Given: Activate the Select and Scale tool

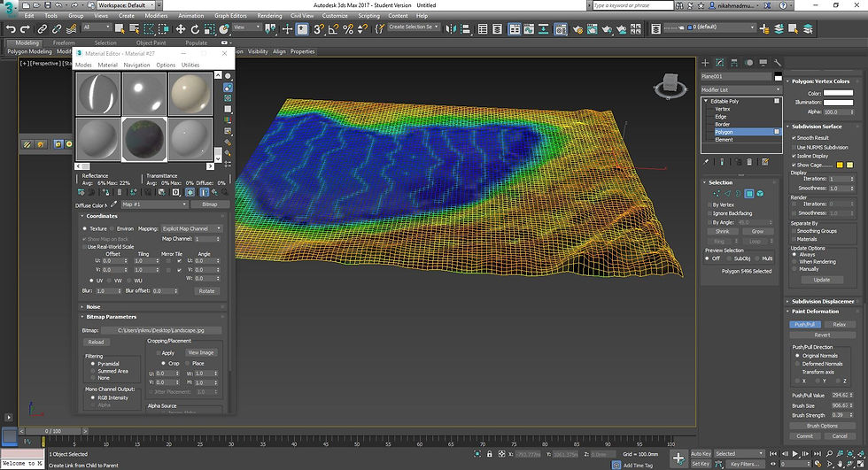Looking at the screenshot, I should [209, 29].
